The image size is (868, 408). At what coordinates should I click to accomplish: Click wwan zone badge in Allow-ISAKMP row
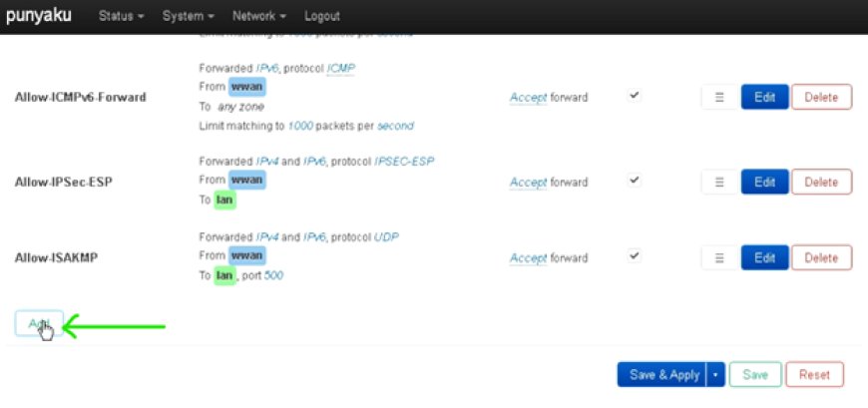pos(246,255)
